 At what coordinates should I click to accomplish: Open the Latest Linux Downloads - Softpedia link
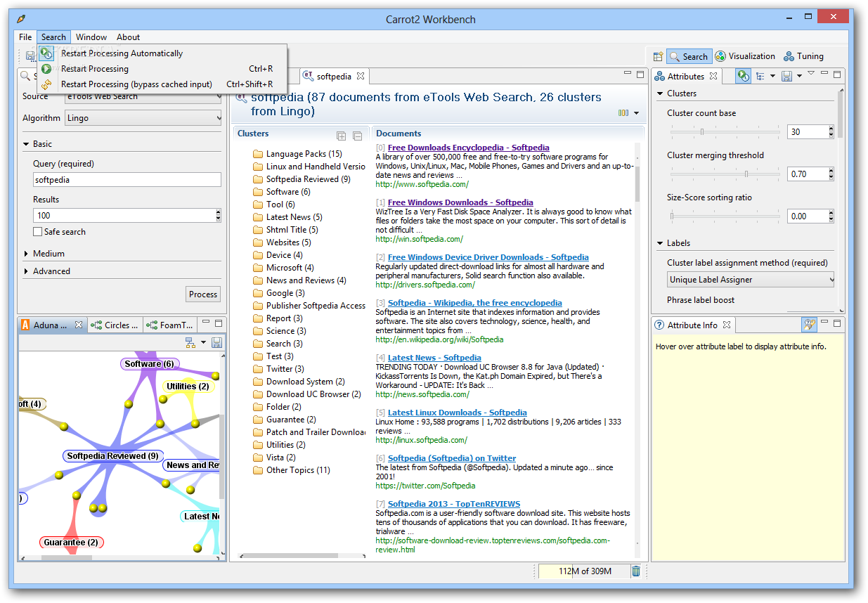[x=458, y=413]
